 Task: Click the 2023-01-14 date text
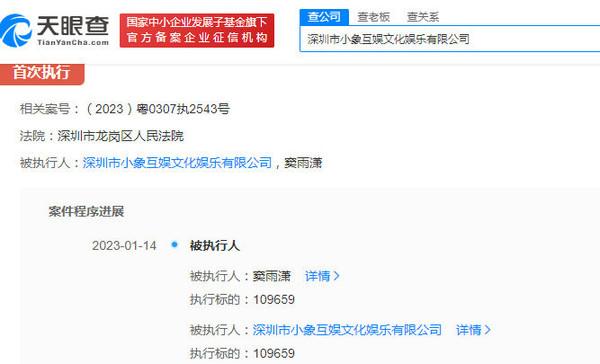pyautogui.click(x=124, y=245)
